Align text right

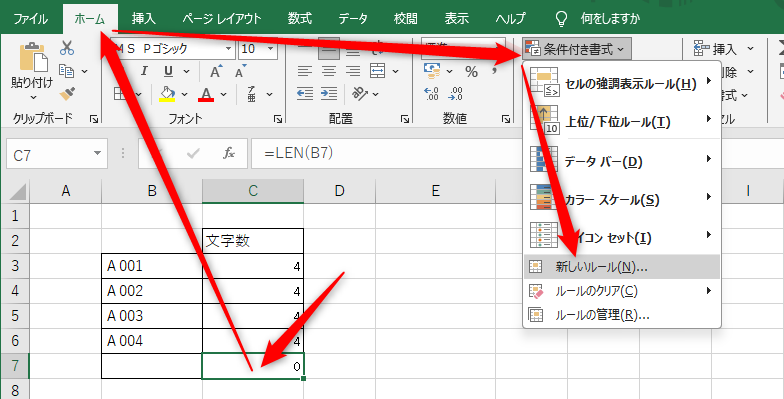pyautogui.click(x=353, y=71)
